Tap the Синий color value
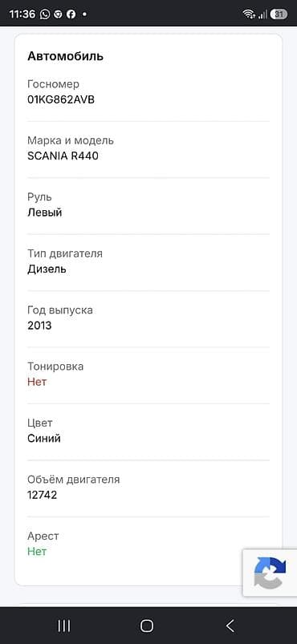 [x=44, y=439]
